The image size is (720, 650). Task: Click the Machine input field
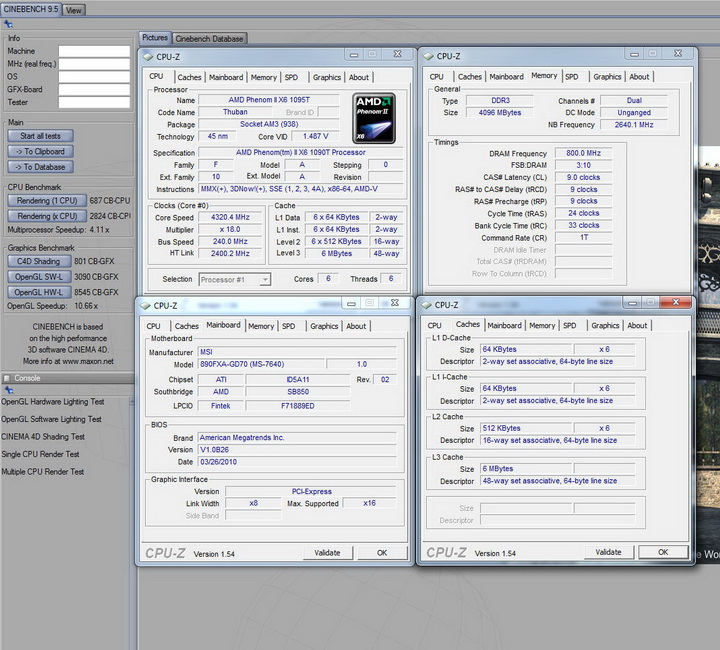(94, 51)
